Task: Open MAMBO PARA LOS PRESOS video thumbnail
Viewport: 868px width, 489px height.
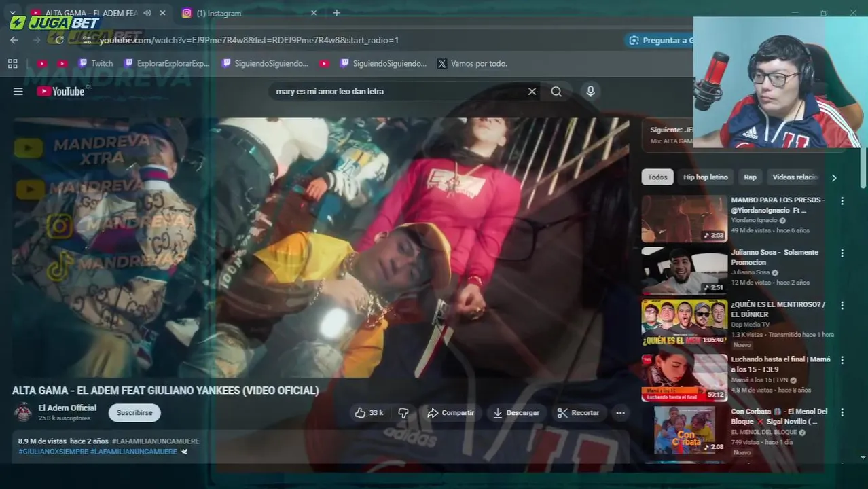Action: pos(685,219)
